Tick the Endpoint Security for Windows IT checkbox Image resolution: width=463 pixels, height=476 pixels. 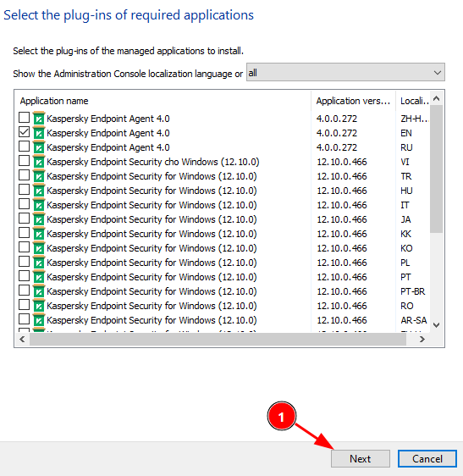pyautogui.click(x=24, y=204)
